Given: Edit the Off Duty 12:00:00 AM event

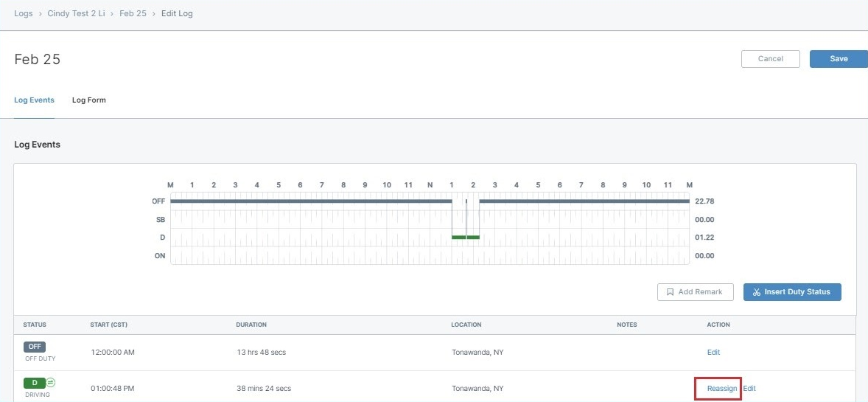Looking at the screenshot, I should (713, 352).
